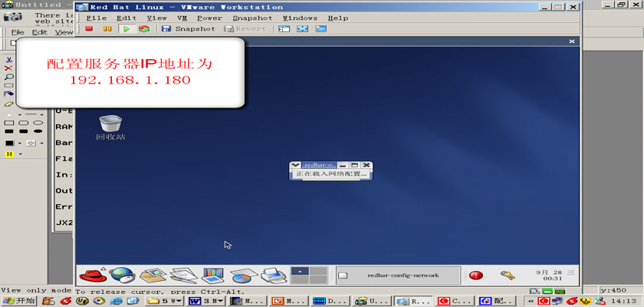Viewport: 644px width, 307px height.
Task: Open VMware Edit menu
Action: pos(126,18)
